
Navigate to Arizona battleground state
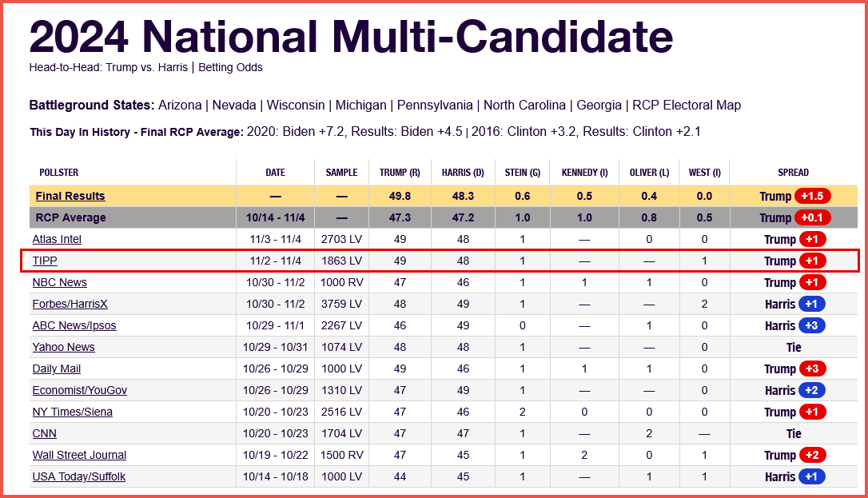pos(181,105)
